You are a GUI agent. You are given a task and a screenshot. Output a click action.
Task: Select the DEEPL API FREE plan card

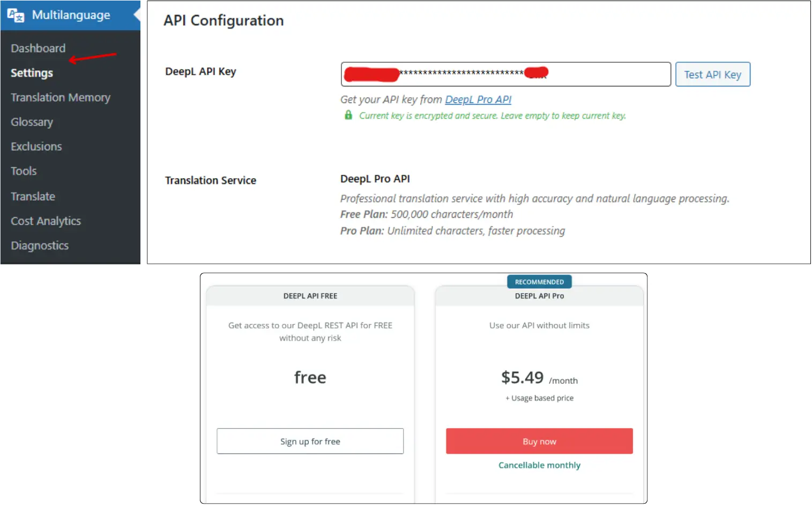(x=310, y=296)
